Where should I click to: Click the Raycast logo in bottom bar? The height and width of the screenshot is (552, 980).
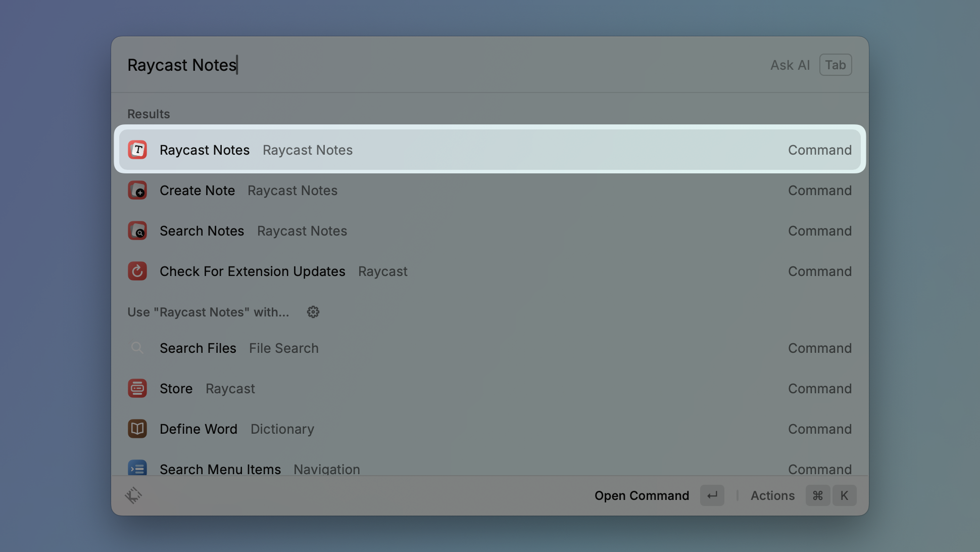point(134,495)
